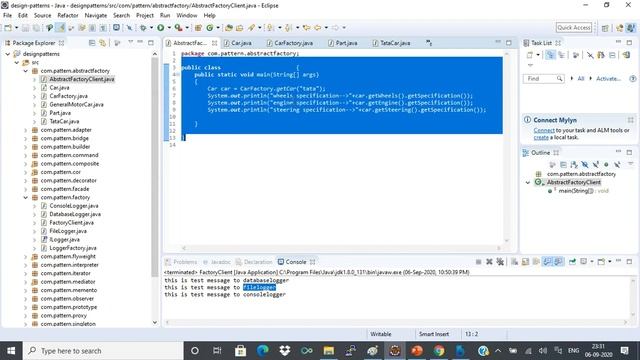
Task: Toggle Show Console on standard error change
Action: [558, 262]
